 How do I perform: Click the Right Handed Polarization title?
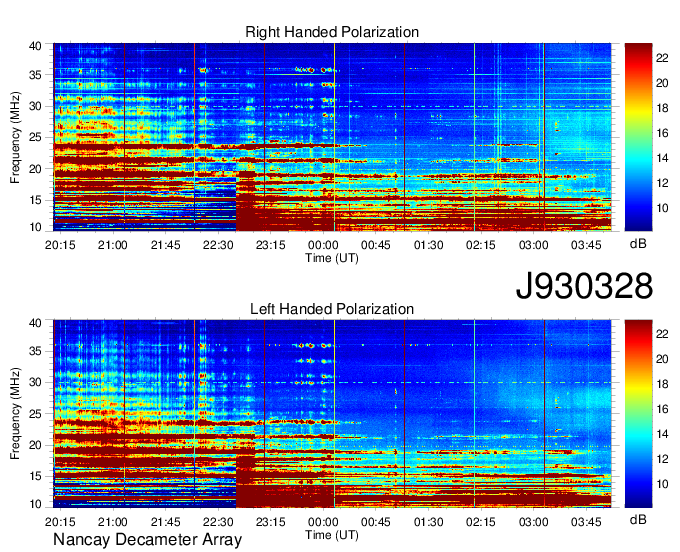[x=332, y=32]
